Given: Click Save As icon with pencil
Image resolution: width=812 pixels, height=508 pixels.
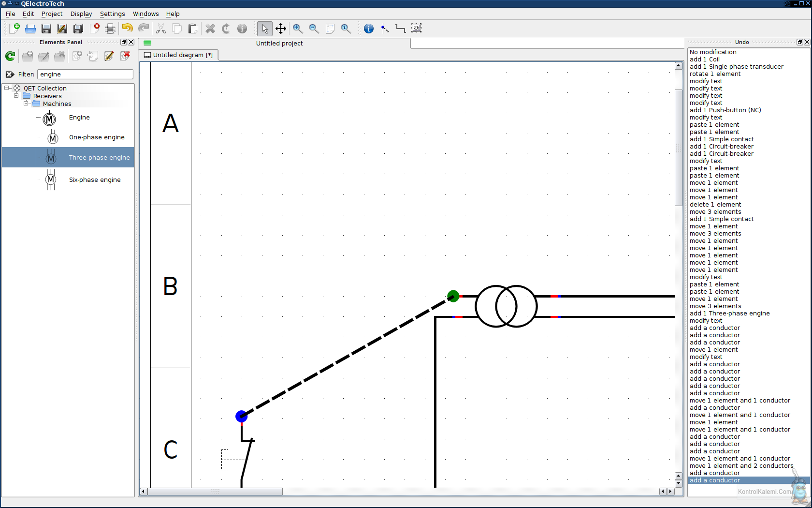Looking at the screenshot, I should coord(62,29).
